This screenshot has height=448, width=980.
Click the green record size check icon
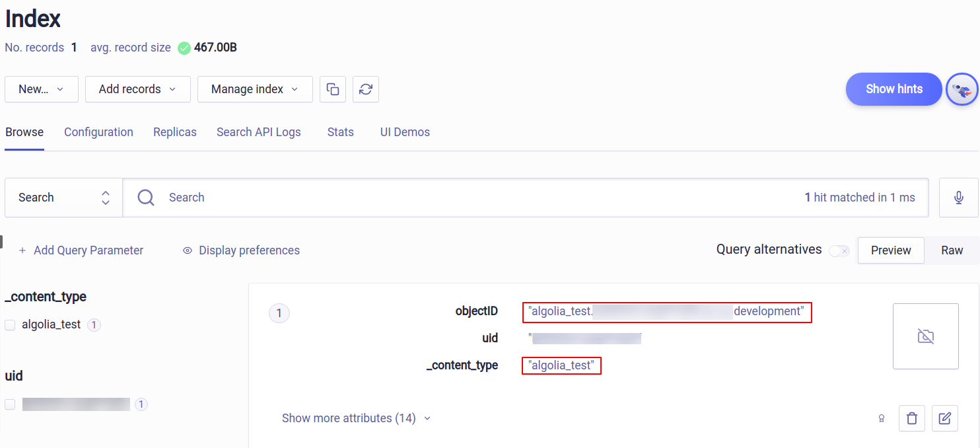[184, 48]
